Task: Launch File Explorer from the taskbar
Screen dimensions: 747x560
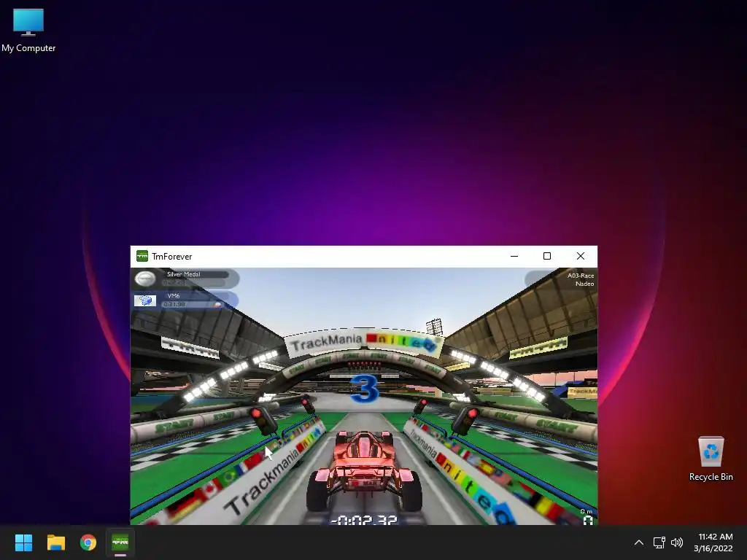Action: click(55, 542)
